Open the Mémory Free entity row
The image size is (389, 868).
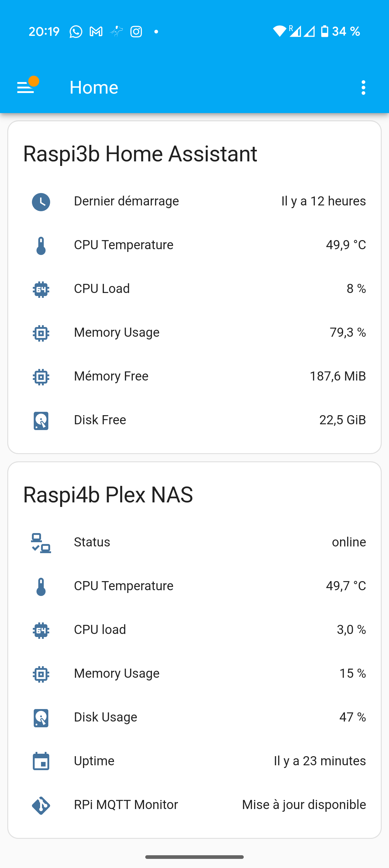click(x=111, y=376)
